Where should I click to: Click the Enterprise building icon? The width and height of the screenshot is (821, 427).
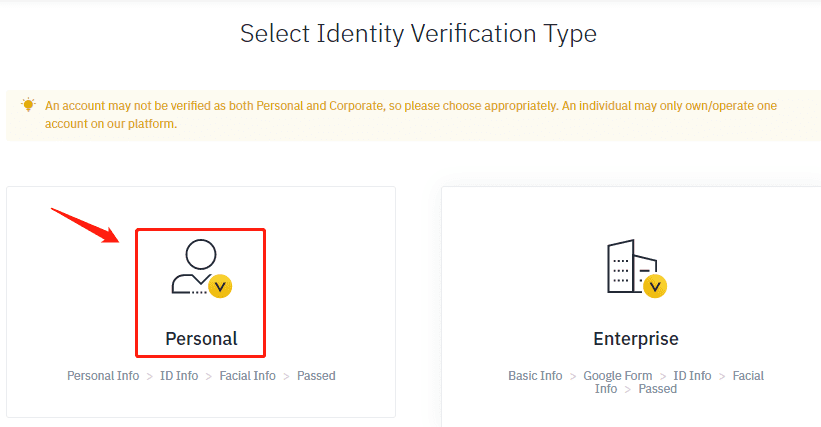tap(636, 268)
